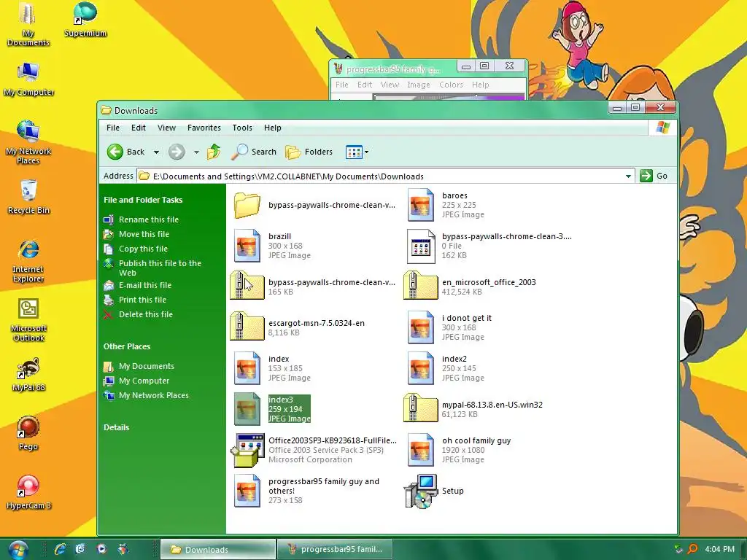Open My Computer under Other Places
The image size is (747, 560).
coord(144,381)
